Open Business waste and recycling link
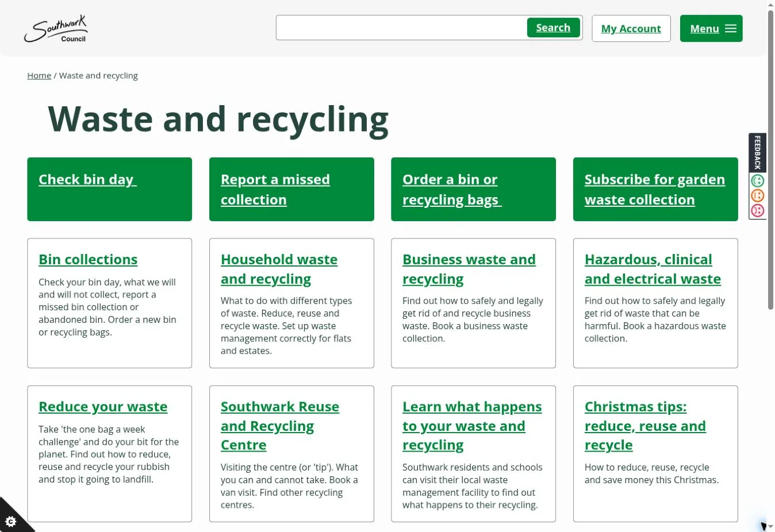The width and height of the screenshot is (775, 532). 469,269
